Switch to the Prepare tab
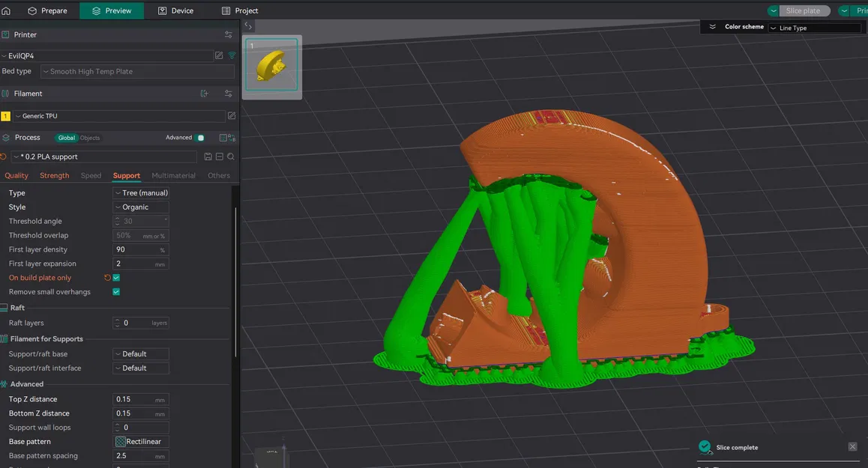Viewport: 868px width, 468px height. tap(48, 10)
